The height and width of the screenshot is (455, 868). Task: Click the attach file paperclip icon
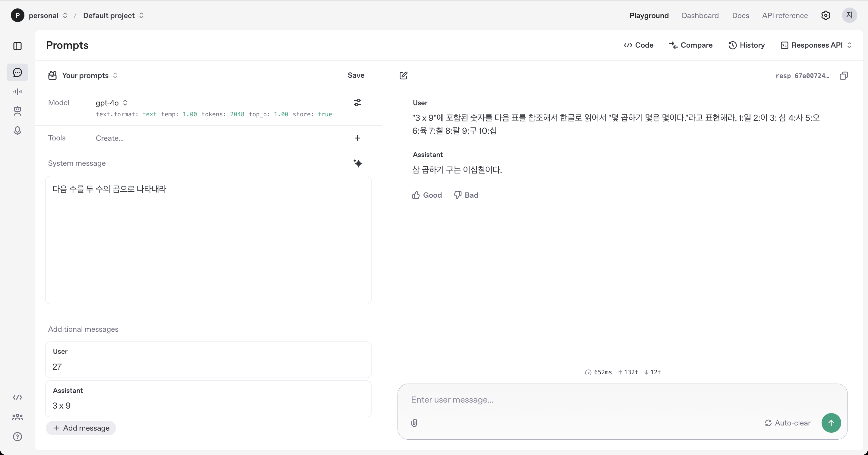(x=414, y=423)
